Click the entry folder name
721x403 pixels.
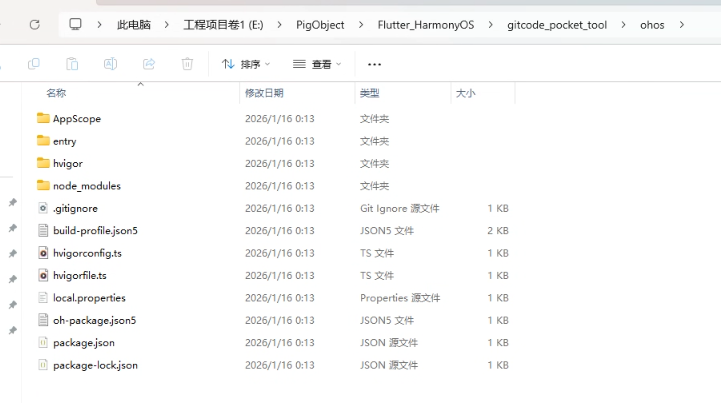pyautogui.click(x=64, y=141)
